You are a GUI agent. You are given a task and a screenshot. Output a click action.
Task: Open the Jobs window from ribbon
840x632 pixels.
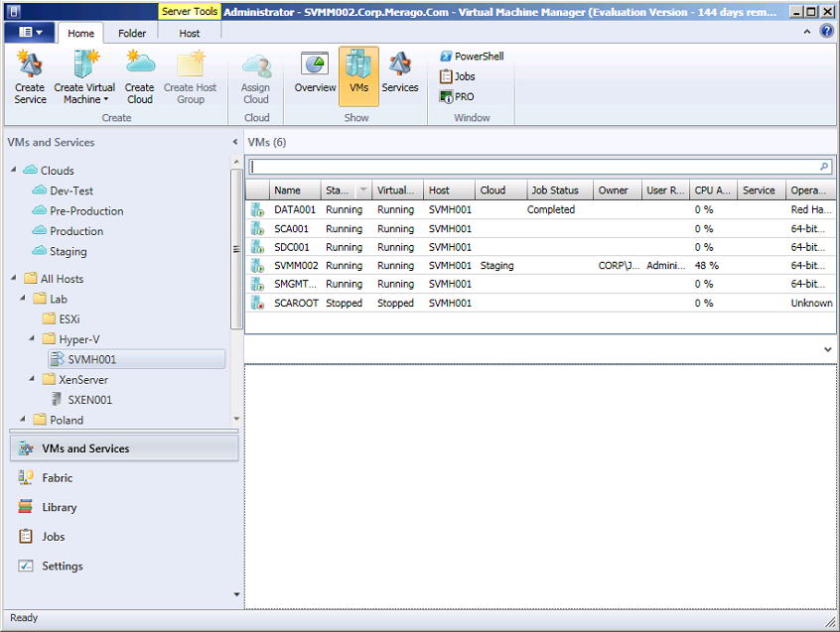pyautogui.click(x=458, y=76)
